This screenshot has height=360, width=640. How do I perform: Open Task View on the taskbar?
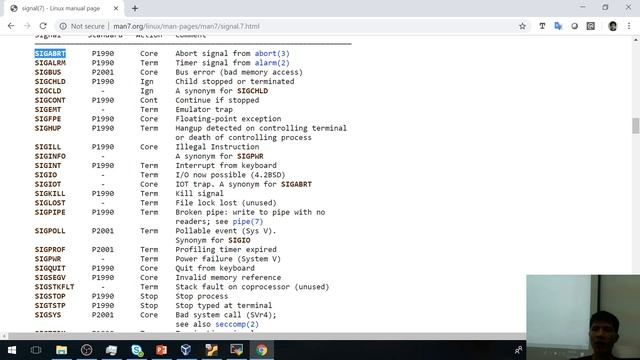tap(36, 350)
